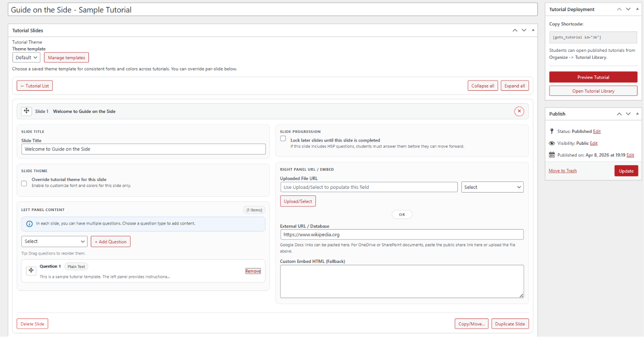644x337 pixels.
Task: Move Tutorial Deployment panel up arrow
Action: (x=619, y=9)
